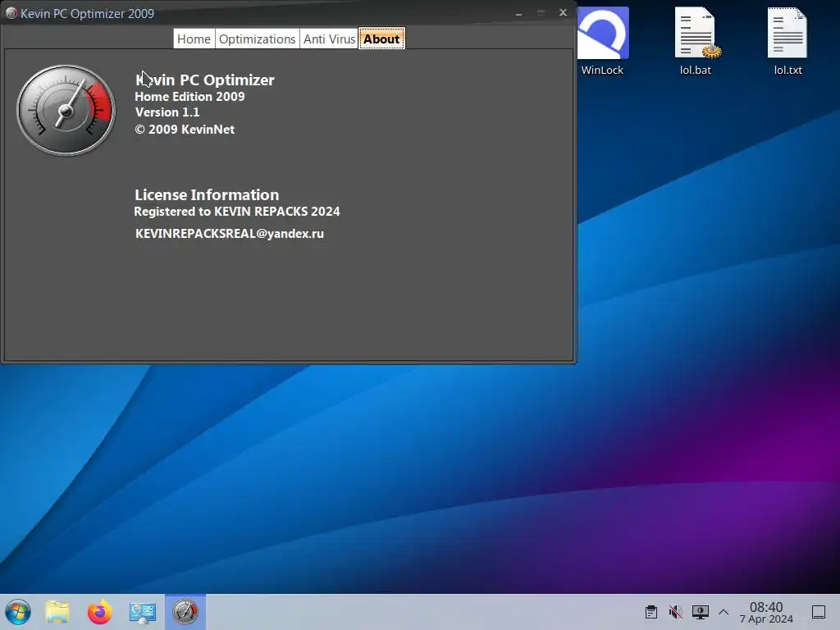
Task: Expand the hidden tray icons arrow
Action: tap(724, 612)
